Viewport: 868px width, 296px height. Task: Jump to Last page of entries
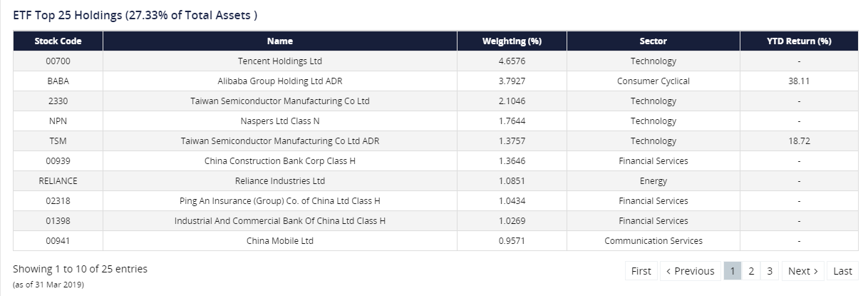(x=842, y=271)
